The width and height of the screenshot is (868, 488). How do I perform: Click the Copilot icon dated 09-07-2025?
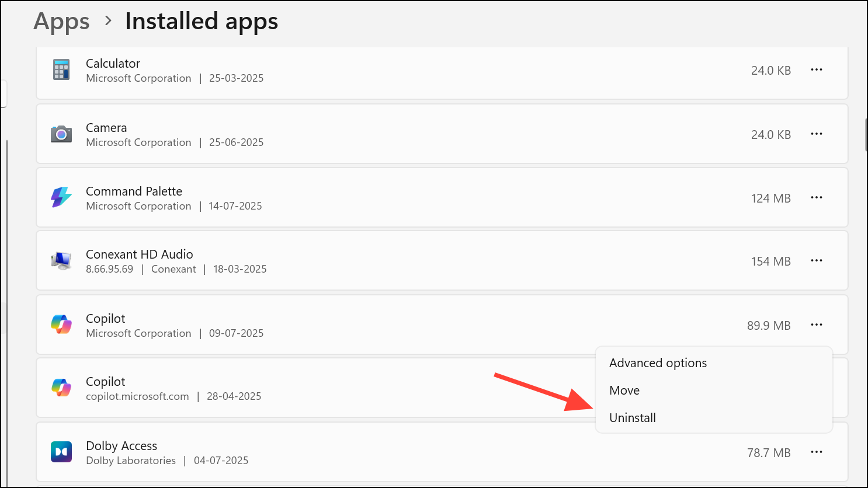click(61, 325)
